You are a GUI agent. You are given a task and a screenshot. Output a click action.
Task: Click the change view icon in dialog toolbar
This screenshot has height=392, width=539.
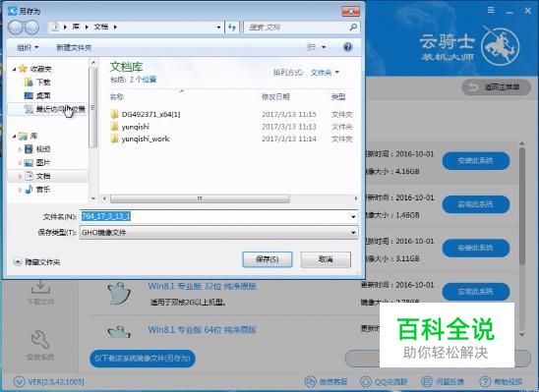pos(311,47)
